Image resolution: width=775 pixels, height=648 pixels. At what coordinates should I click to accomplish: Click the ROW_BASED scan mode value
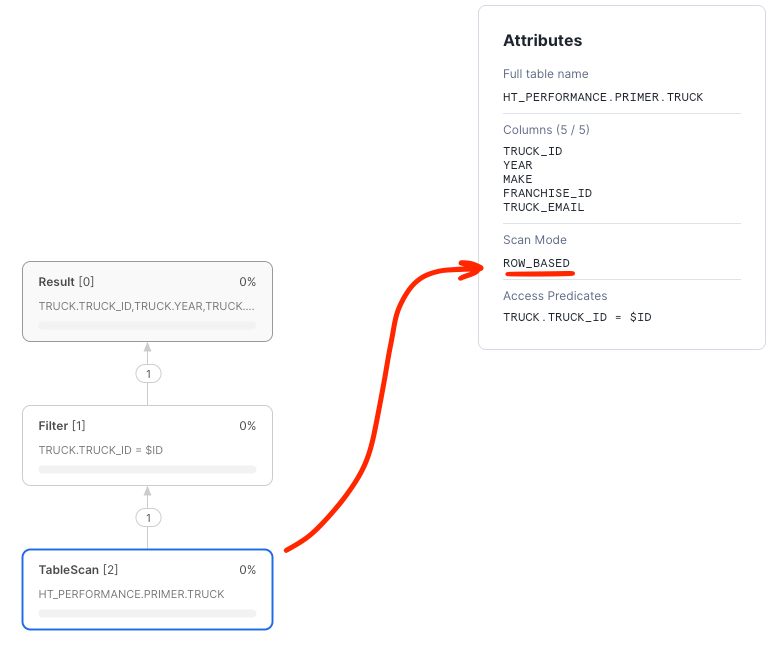point(536,263)
